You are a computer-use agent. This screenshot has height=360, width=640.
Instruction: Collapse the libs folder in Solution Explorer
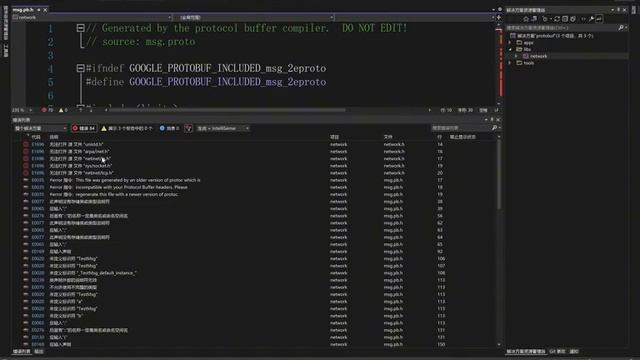[x=510, y=49]
